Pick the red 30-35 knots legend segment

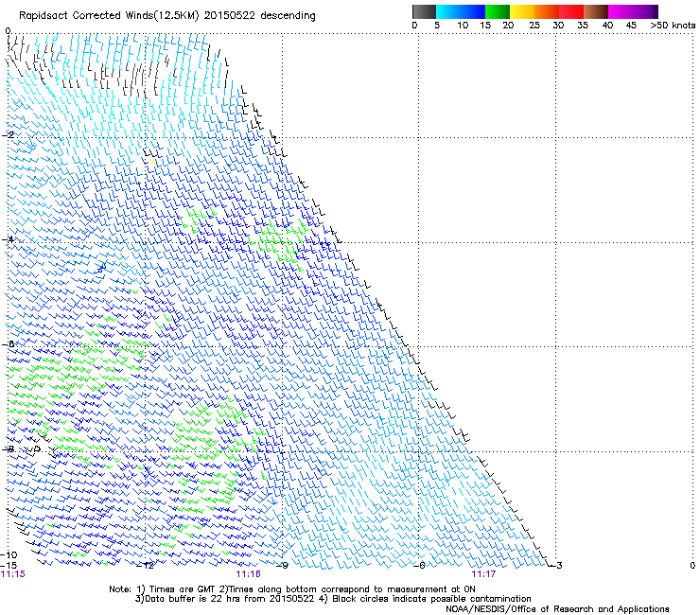pyautogui.click(x=571, y=11)
